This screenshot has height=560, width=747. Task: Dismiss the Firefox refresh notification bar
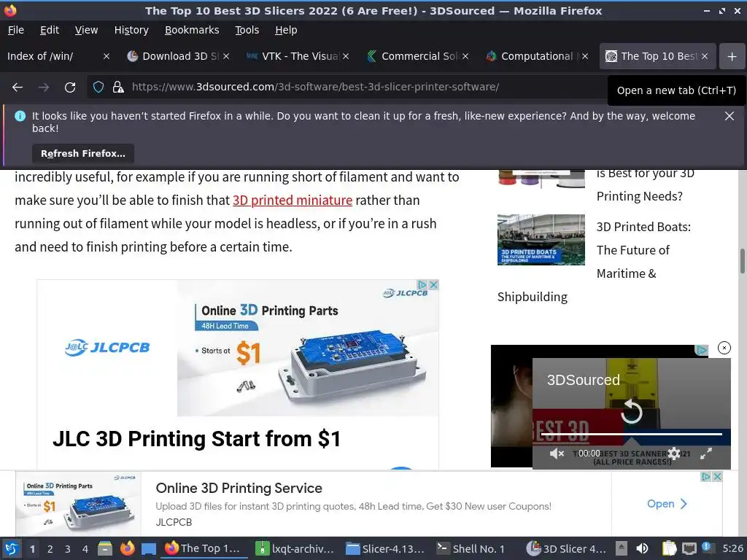[x=729, y=116]
